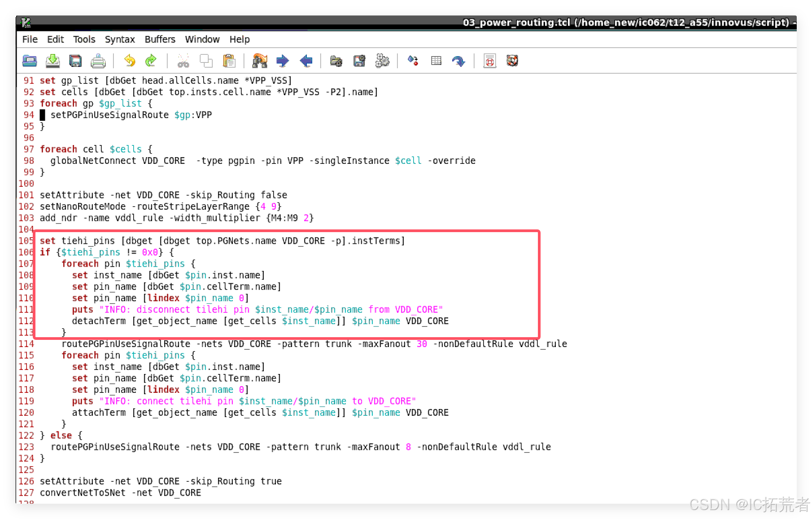This screenshot has width=812, height=519.
Task: Click the title bar file name 03_power_routing.tcl
Action: click(516, 22)
